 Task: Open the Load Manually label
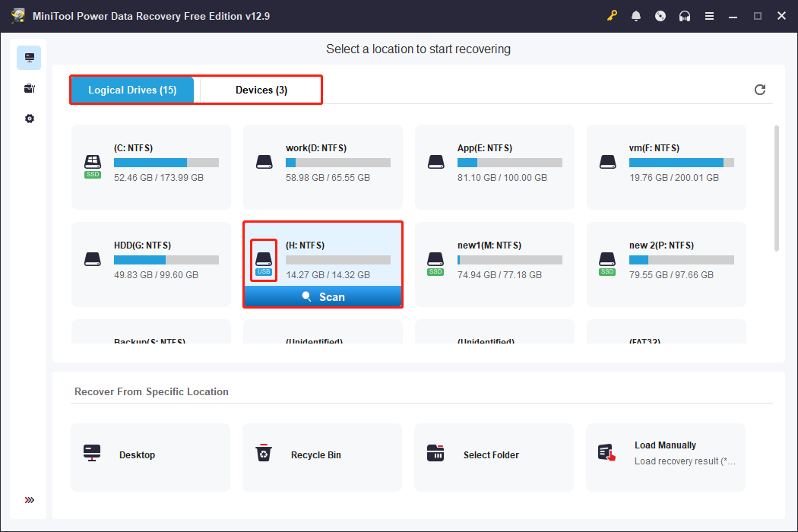[x=665, y=445]
